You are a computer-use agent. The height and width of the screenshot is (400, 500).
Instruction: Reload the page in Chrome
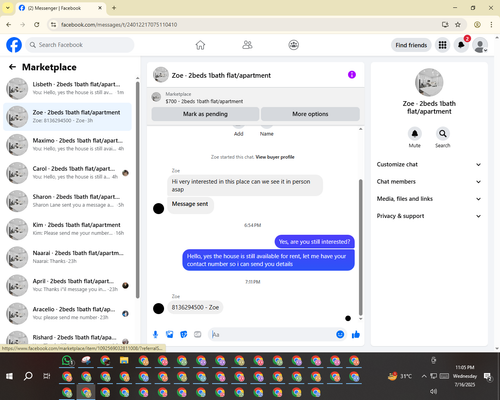coord(37,24)
